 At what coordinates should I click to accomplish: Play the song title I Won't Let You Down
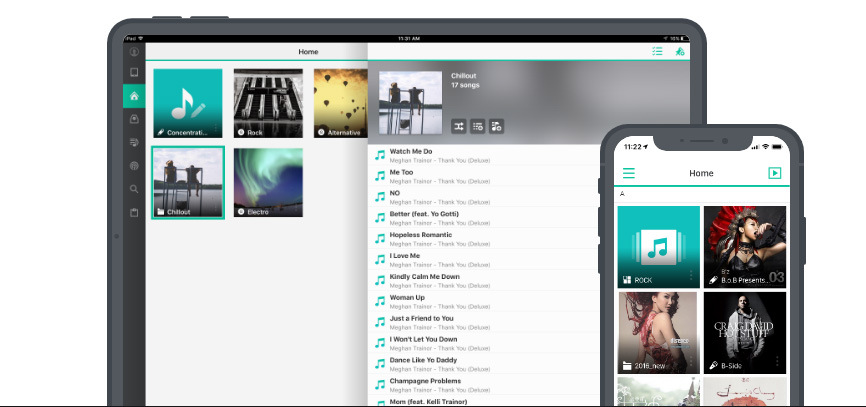(424, 339)
